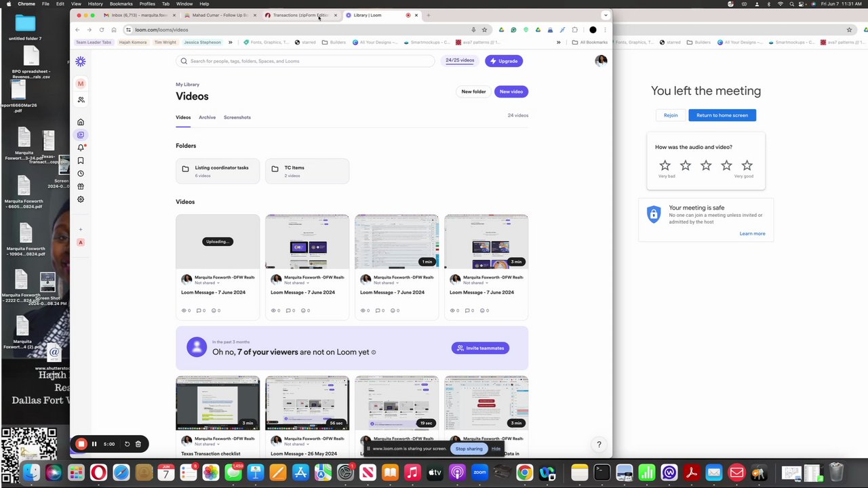868x488 pixels.
Task: Open the gift icon in Loom sidebar
Action: 81,186
